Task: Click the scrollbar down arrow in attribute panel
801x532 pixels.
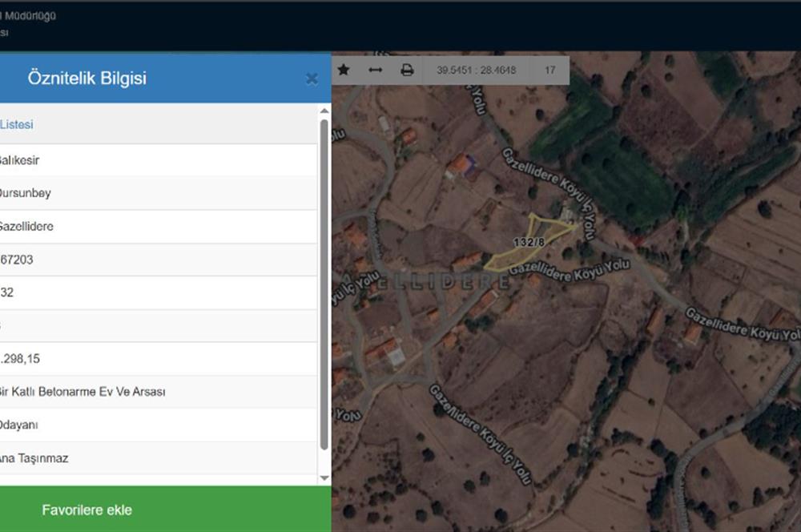Action: (324, 478)
